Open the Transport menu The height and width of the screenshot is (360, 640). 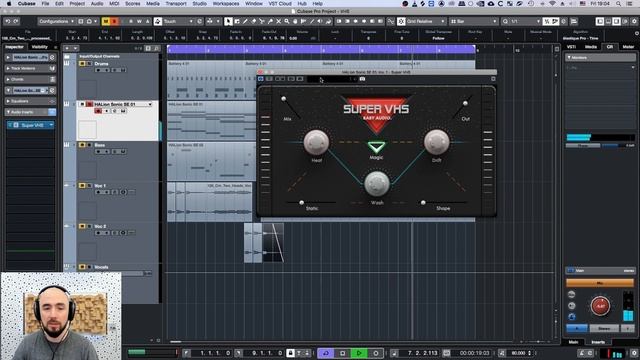(176, 4)
